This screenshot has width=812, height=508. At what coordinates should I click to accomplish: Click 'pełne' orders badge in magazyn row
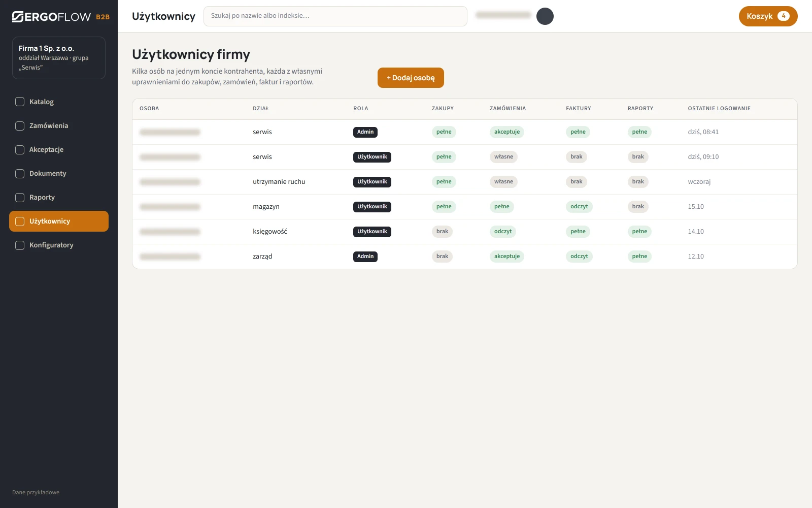502,207
